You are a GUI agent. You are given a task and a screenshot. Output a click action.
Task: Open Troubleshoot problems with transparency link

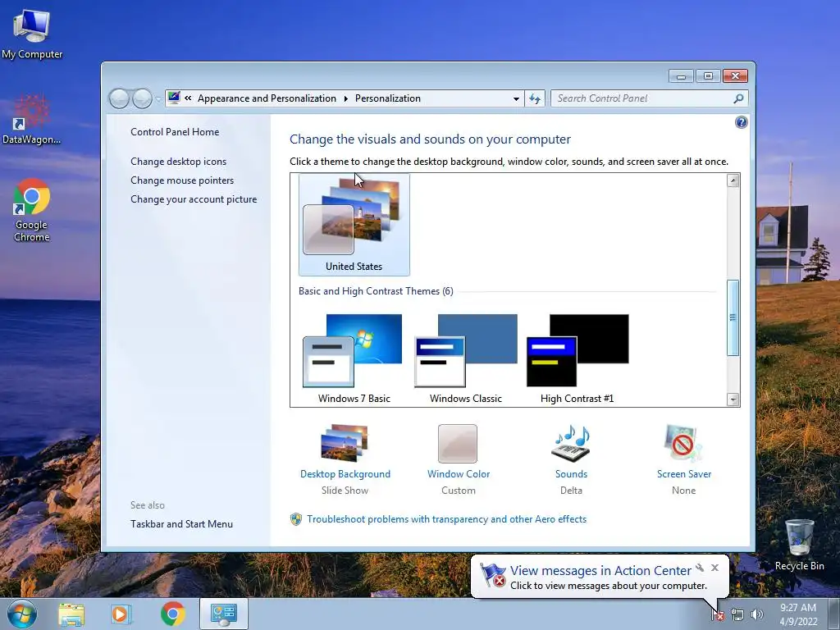pos(447,519)
